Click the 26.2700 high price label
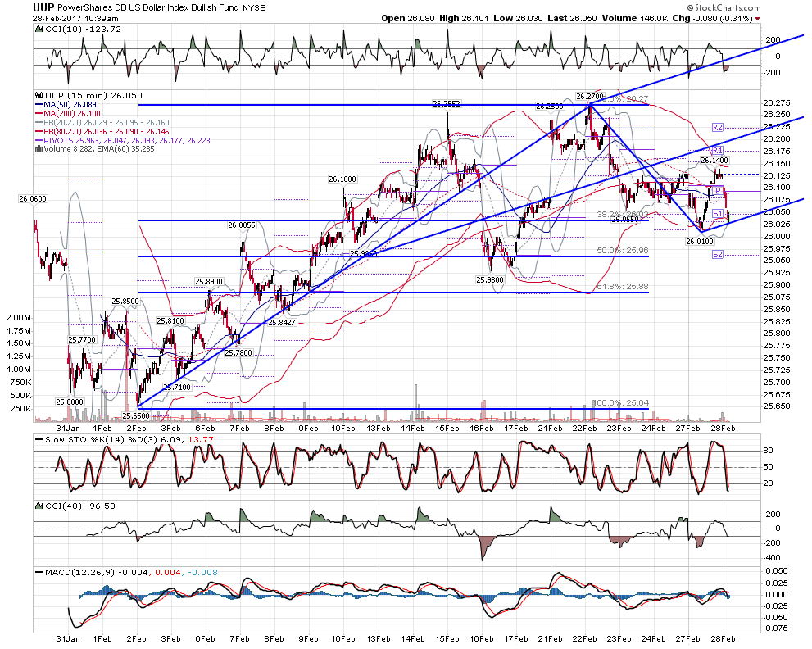The image size is (812, 649). (590, 97)
